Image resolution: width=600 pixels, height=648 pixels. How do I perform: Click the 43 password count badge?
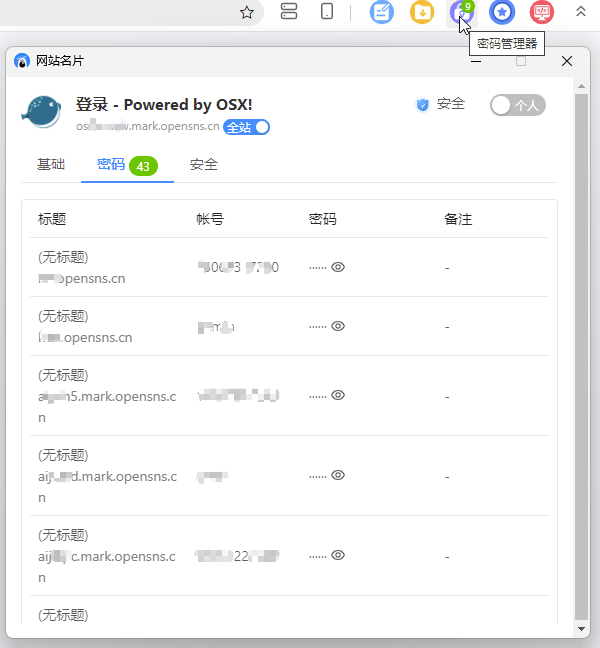click(143, 166)
